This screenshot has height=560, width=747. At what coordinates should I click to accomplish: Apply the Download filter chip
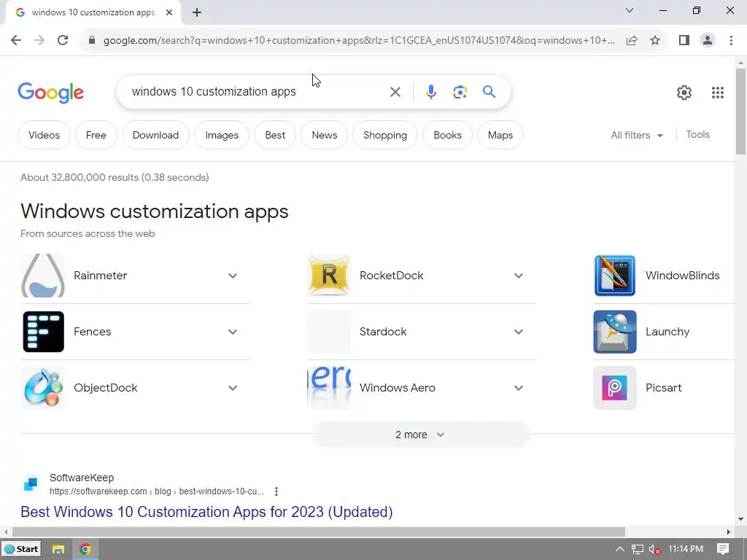(155, 135)
